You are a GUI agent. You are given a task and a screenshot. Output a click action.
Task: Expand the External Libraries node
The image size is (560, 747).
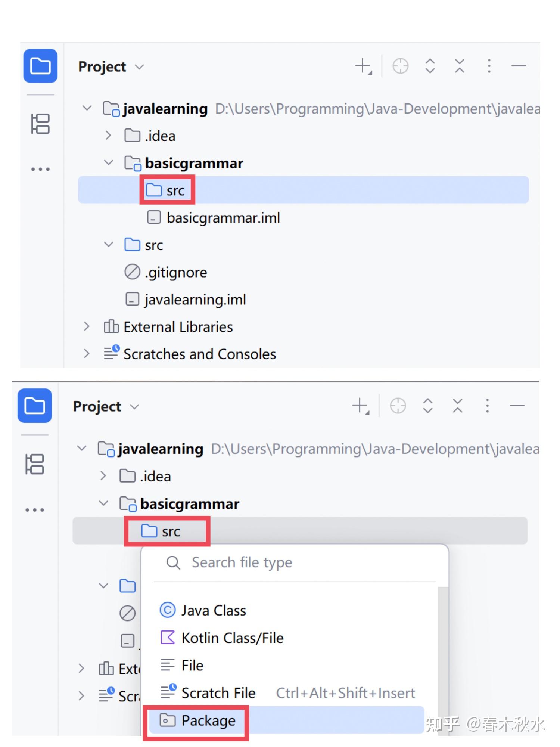pyautogui.click(x=86, y=326)
